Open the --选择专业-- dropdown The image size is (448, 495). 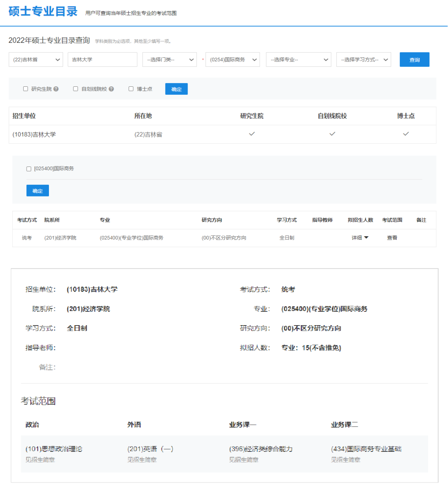pyautogui.click(x=298, y=59)
